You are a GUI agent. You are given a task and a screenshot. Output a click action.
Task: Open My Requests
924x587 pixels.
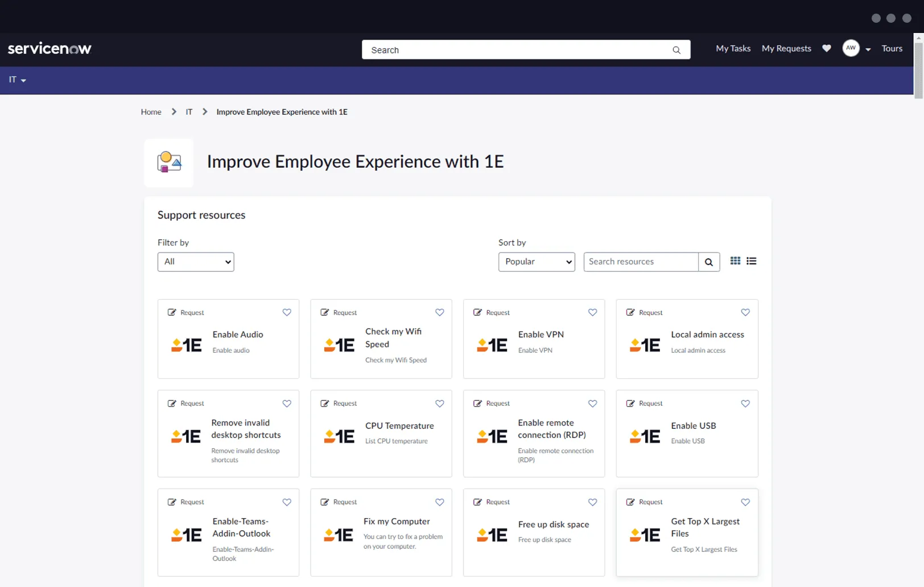(786, 48)
